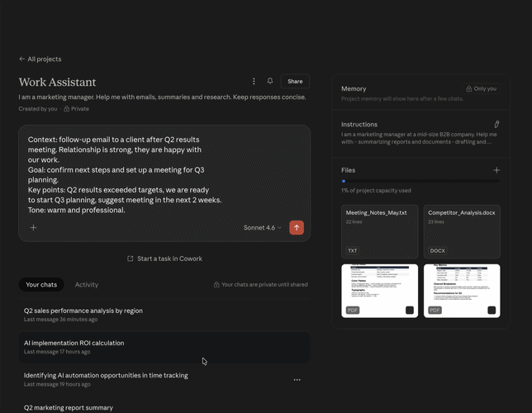
Task: Open AI implementation ROI calculation chat
Action: click(164, 347)
